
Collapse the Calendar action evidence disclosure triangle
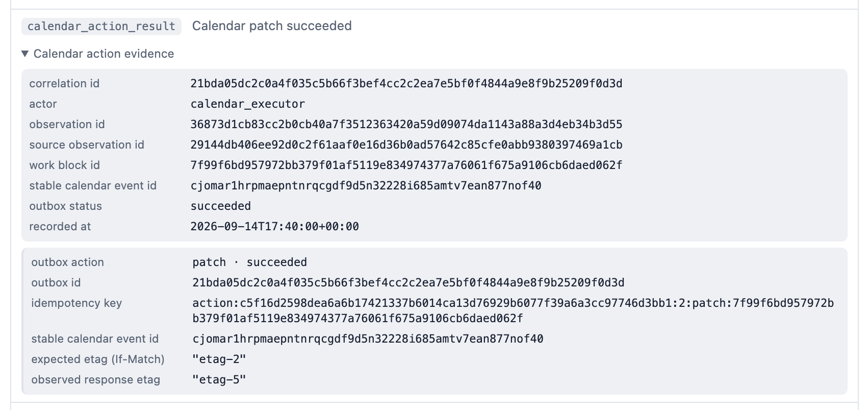coord(25,54)
